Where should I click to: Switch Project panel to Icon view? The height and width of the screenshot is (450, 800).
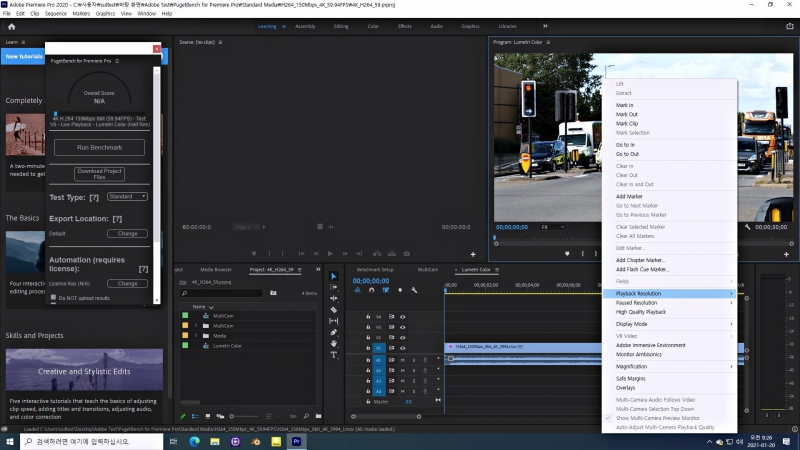click(208, 416)
